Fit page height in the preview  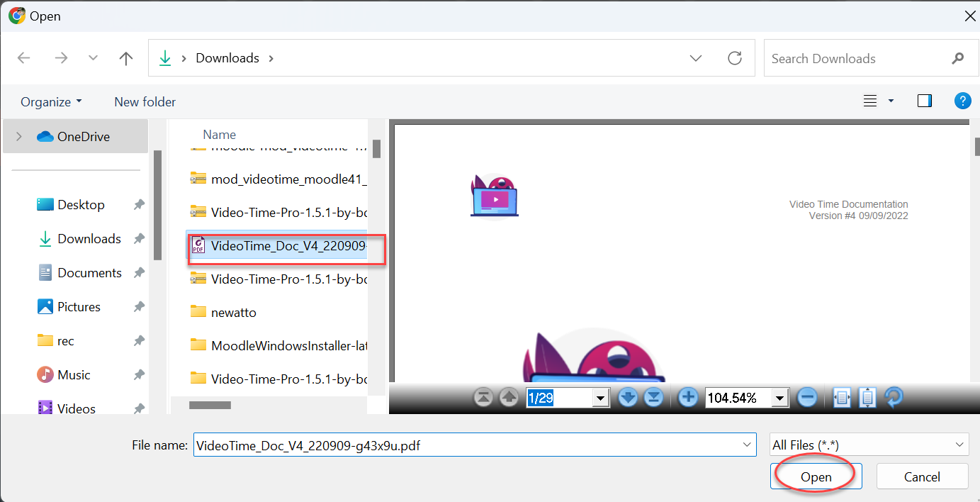[867, 398]
